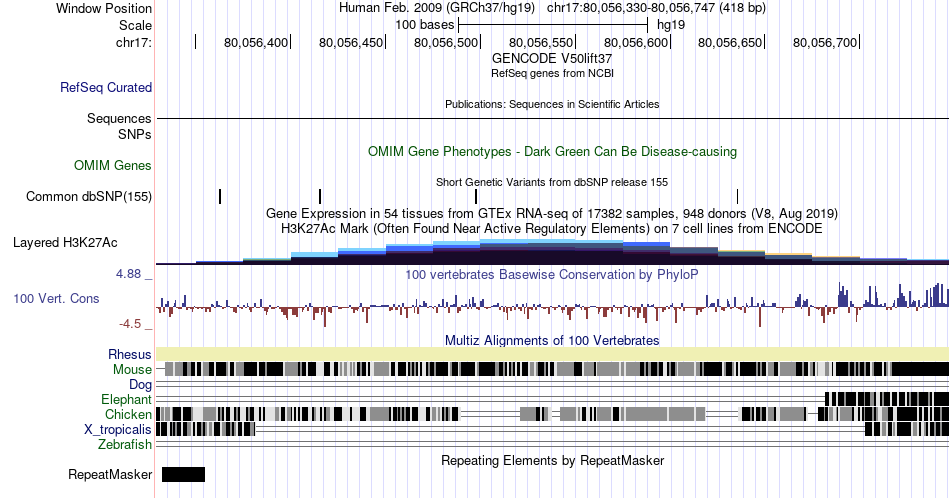
Task: Click the SNPs track label
Action: coord(135,134)
